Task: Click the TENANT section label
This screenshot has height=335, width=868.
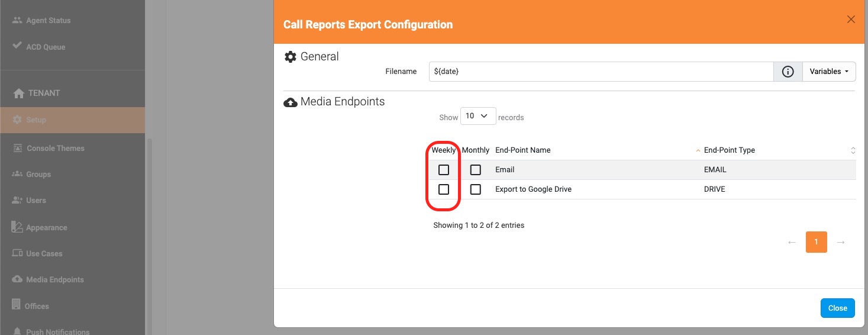Action: (44, 93)
